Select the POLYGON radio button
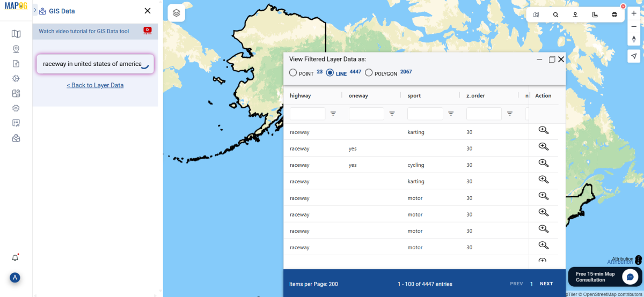 (369, 73)
